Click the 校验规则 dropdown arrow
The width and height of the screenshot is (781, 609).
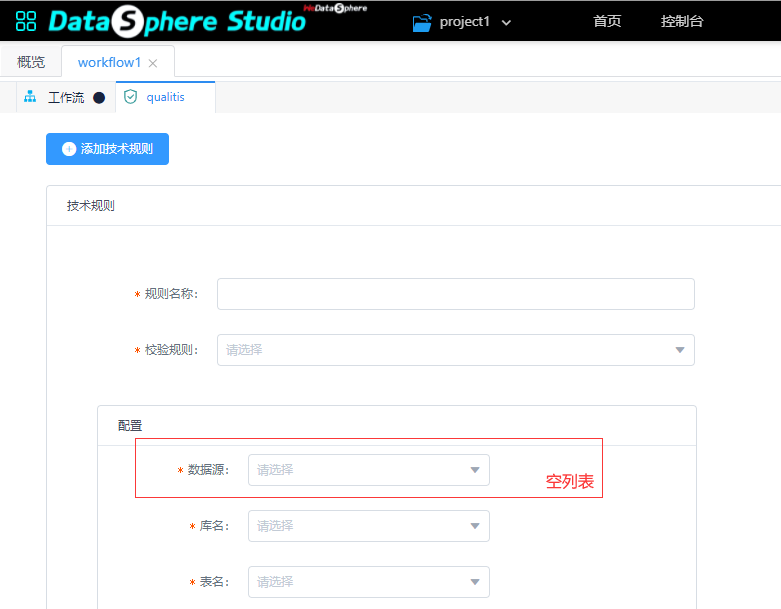click(x=680, y=350)
